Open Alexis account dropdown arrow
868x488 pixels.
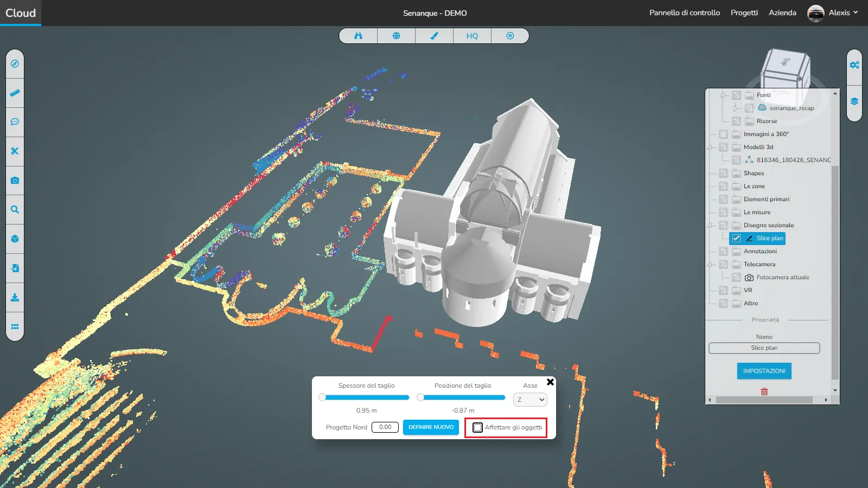coord(856,12)
